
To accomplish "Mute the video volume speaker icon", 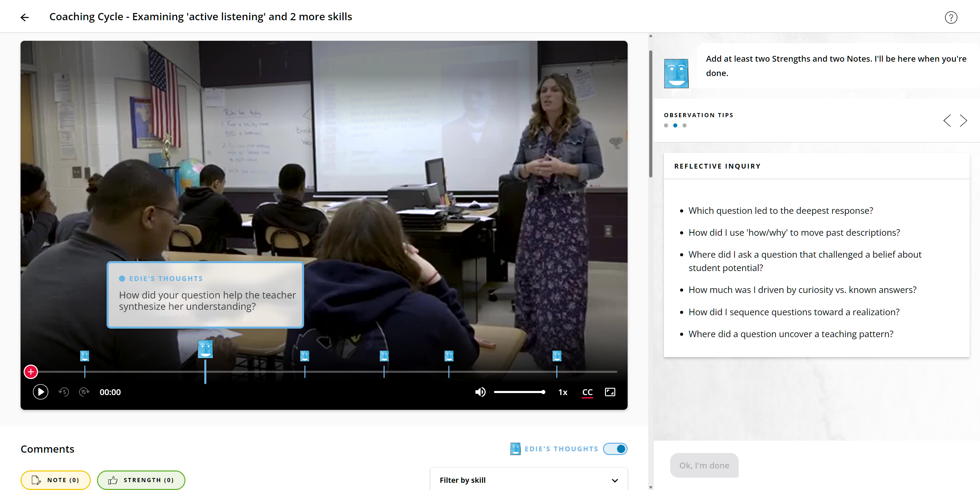I will (480, 392).
